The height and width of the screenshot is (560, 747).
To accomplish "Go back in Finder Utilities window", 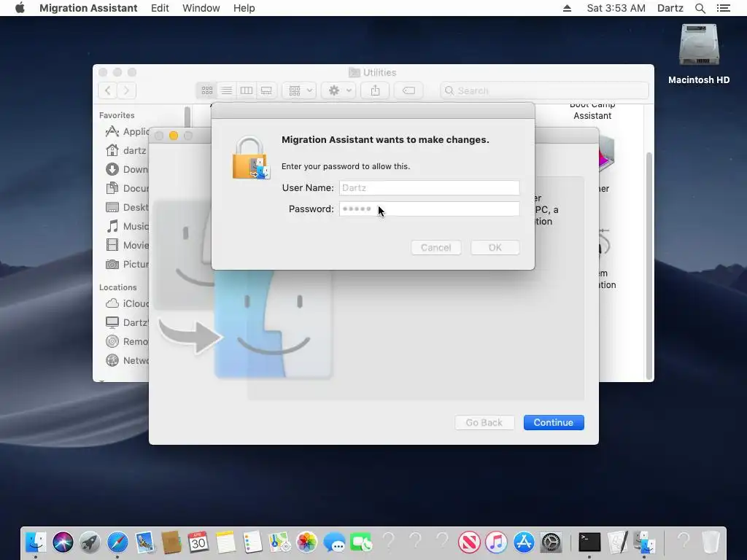I will (108, 90).
